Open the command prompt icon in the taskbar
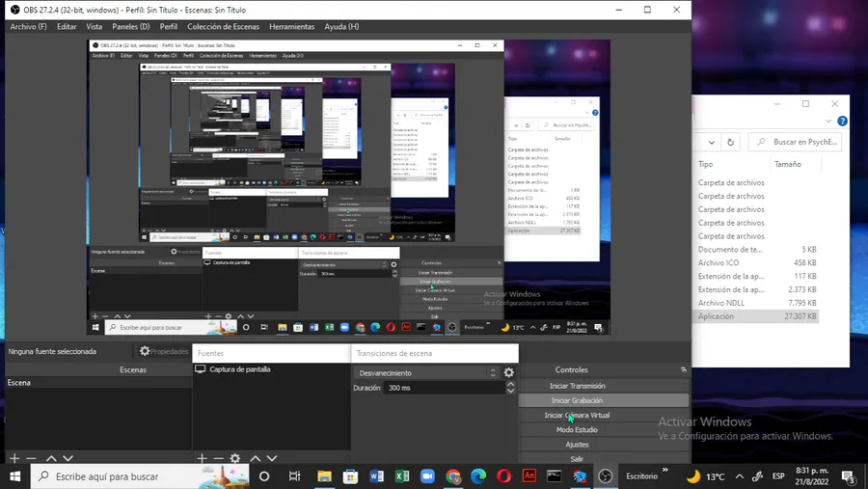 (x=555, y=476)
